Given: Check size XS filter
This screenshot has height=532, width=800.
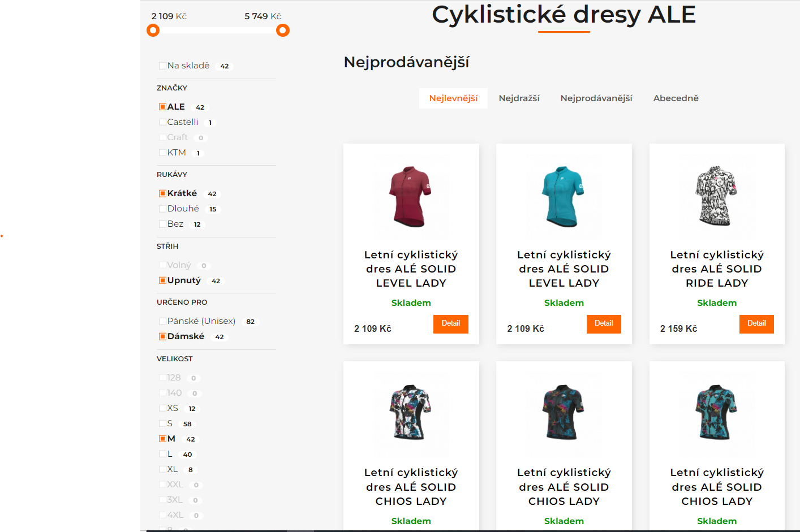Looking at the screenshot, I should 162,408.
